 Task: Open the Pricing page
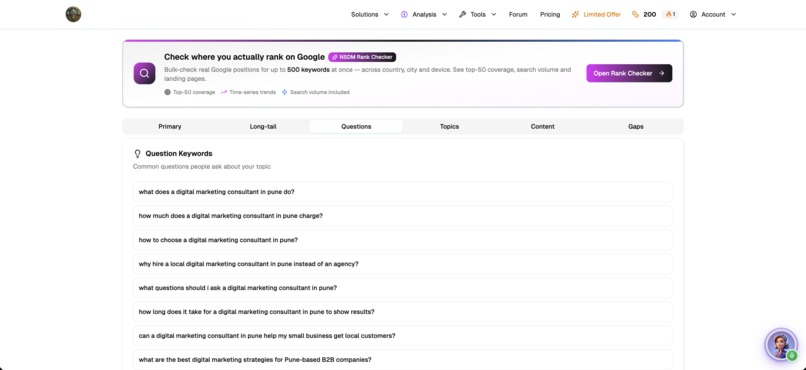point(549,14)
